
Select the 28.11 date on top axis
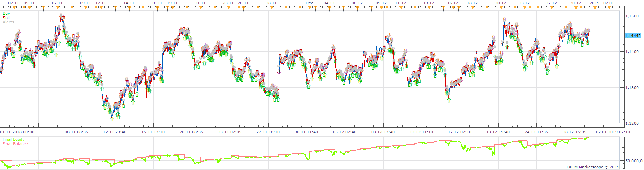coord(271,3)
